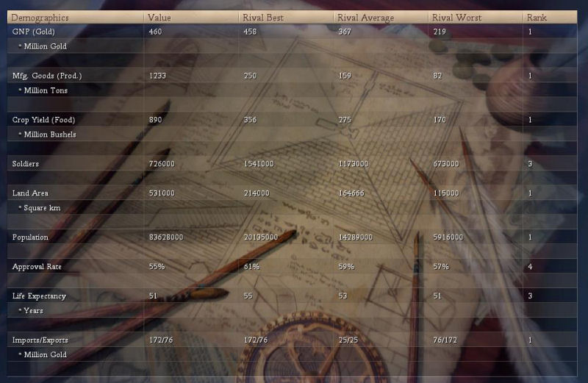Click Life Expectancy rival average 53

click(343, 296)
